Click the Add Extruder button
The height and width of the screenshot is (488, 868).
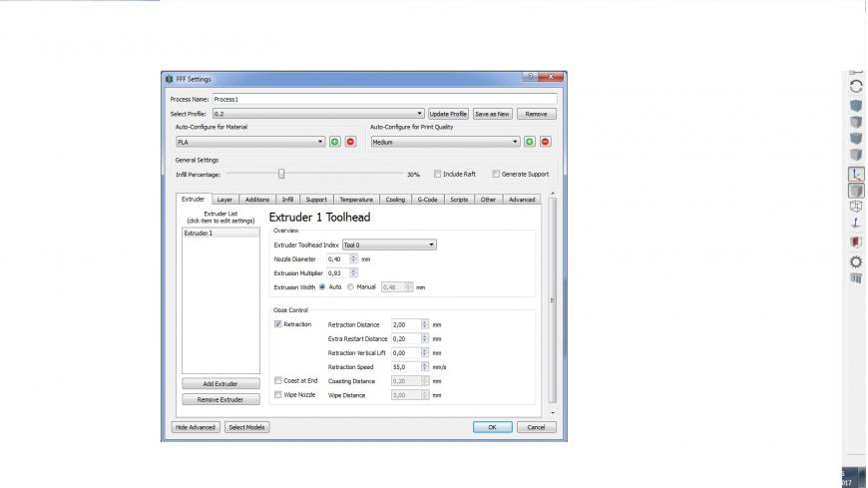[220, 384]
